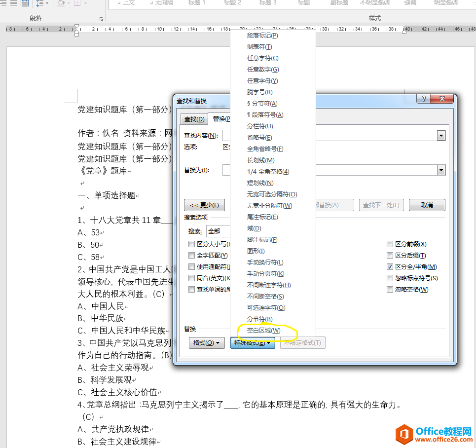Click the 查找下一处(F) button
This screenshot has width=476, height=448.
coord(381,205)
